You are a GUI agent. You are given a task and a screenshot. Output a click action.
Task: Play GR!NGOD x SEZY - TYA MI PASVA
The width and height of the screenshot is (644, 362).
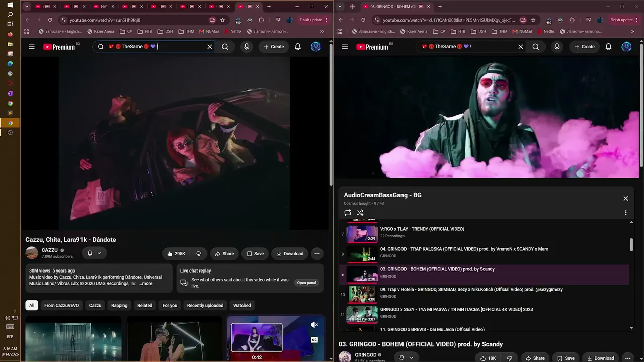[x=484, y=314]
